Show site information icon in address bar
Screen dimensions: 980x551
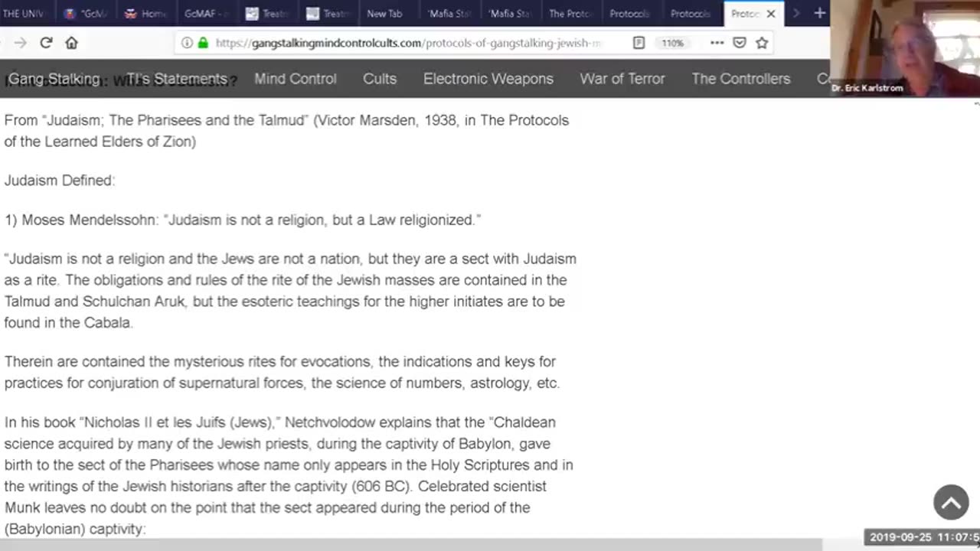click(x=187, y=43)
